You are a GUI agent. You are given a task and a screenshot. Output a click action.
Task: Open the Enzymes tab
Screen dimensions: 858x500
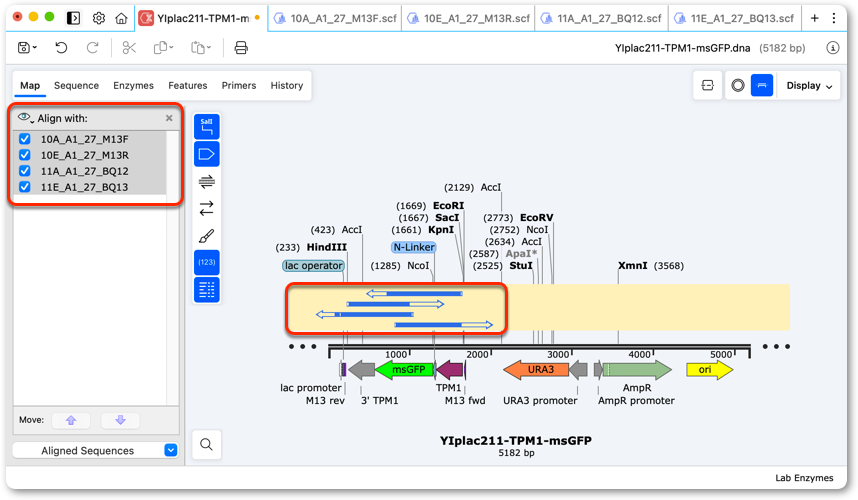(x=134, y=85)
